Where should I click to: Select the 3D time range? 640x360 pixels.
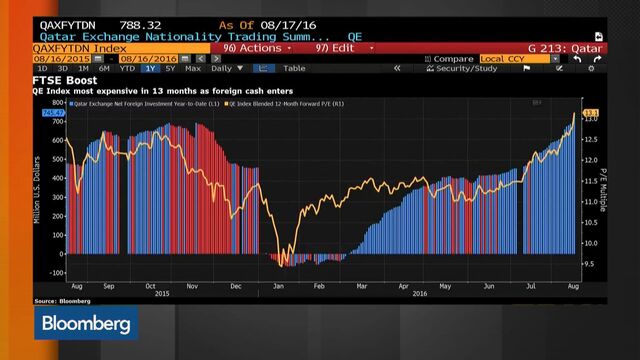coord(62,69)
